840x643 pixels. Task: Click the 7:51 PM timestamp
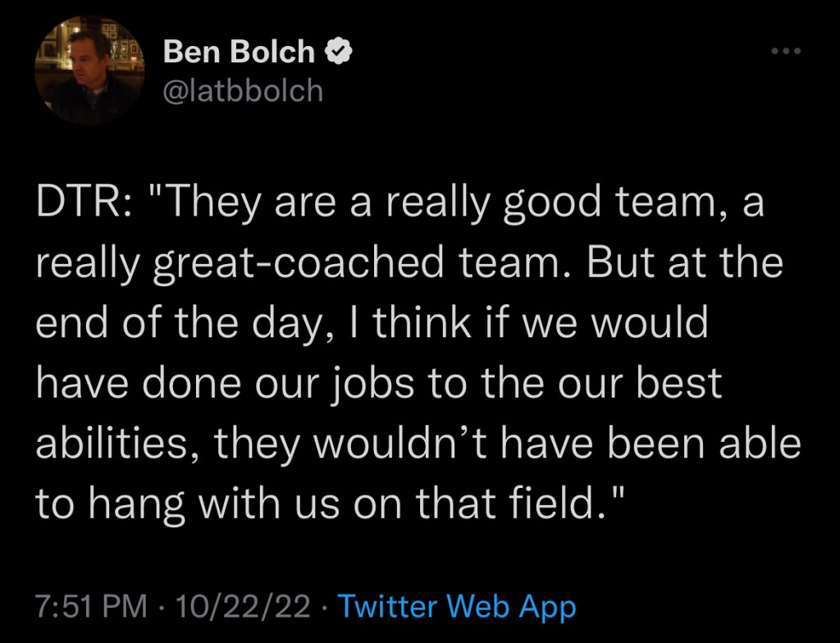91,608
